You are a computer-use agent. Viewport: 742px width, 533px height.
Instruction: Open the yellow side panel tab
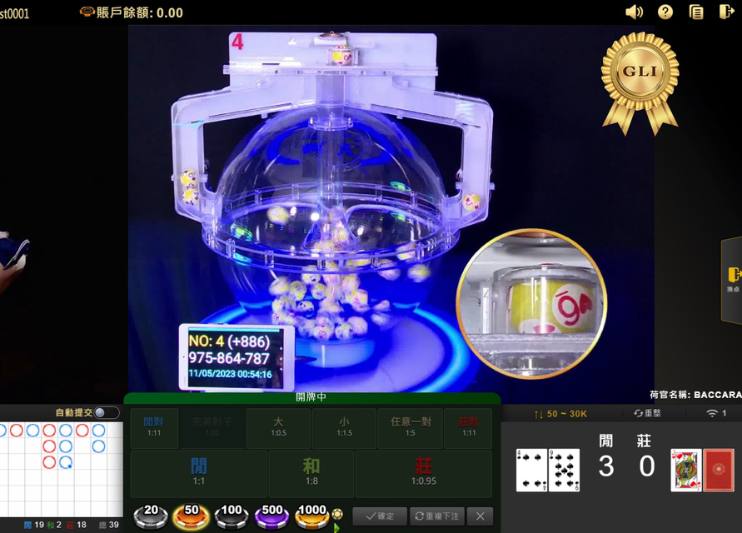tap(733, 275)
